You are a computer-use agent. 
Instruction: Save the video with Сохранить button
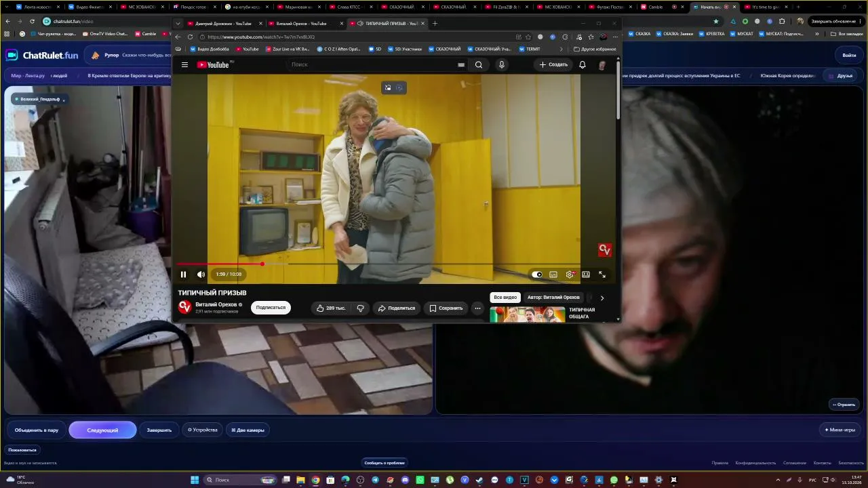click(446, 308)
